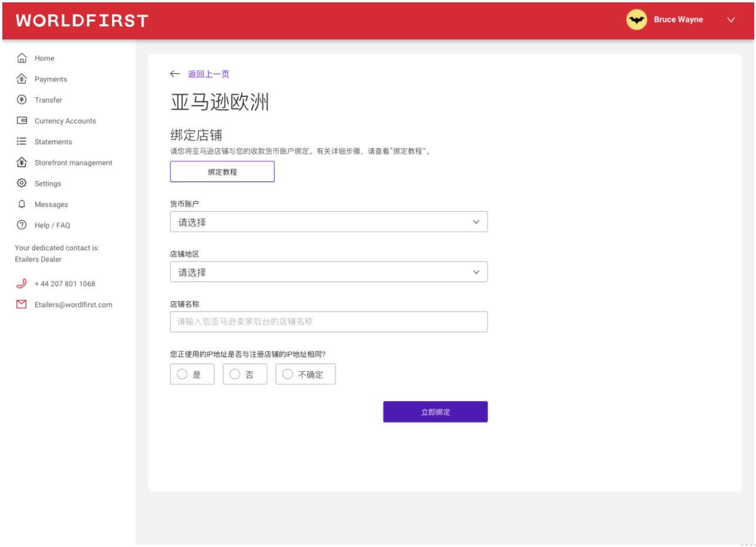Click the 返回上一页 back link
Viewport: 756px width, 547px height.
(x=208, y=74)
